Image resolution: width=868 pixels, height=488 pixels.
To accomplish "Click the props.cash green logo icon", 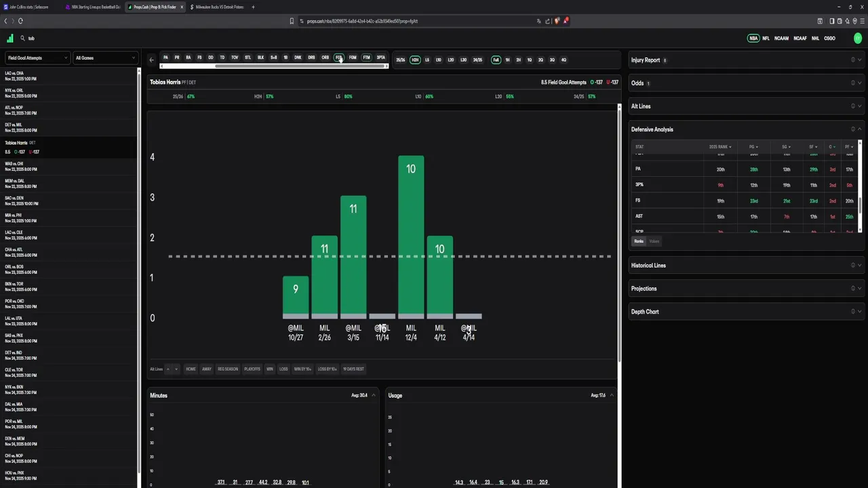I will 9,39.
